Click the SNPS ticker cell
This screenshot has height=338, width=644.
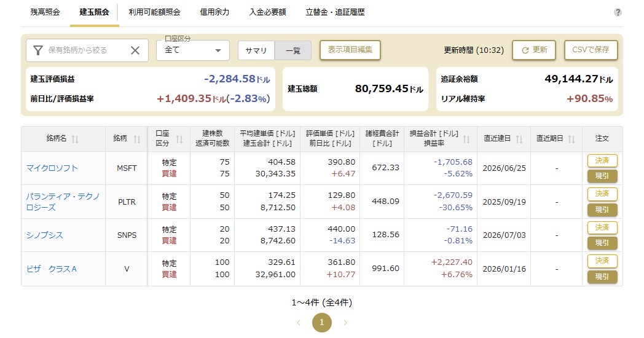click(127, 235)
